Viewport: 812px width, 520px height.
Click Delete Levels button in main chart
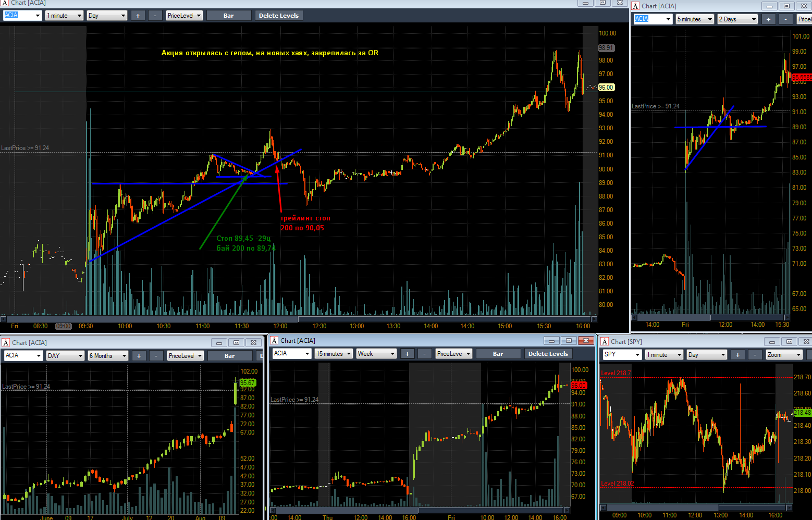[x=279, y=16]
